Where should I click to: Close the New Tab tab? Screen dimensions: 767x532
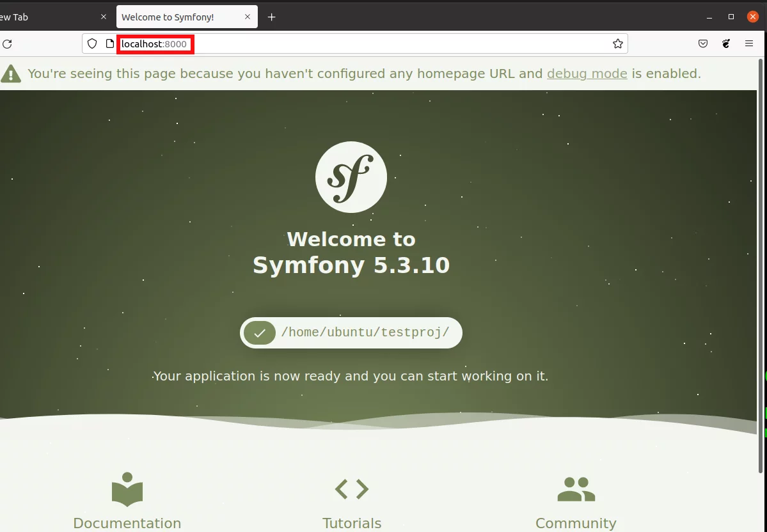click(104, 17)
